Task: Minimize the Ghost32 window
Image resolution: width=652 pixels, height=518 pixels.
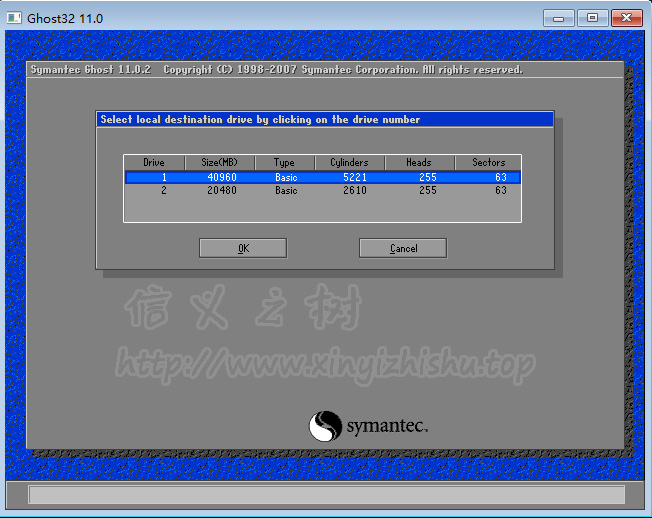Action: (561, 18)
